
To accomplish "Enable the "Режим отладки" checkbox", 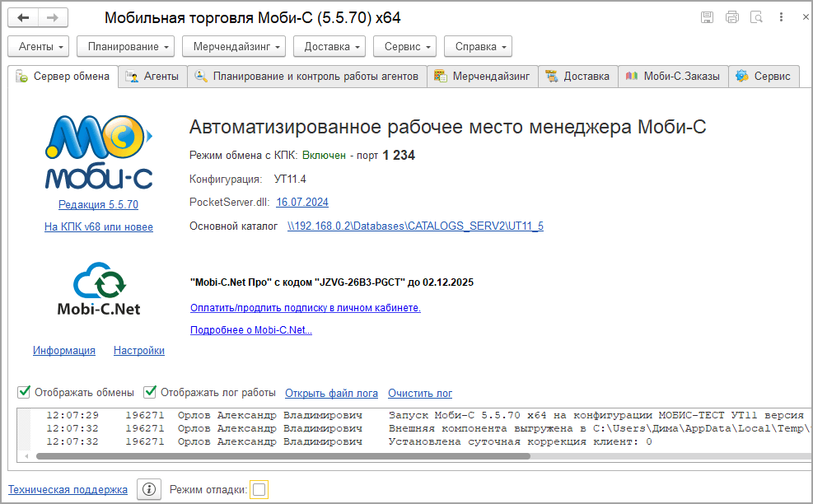I will tap(259, 490).
